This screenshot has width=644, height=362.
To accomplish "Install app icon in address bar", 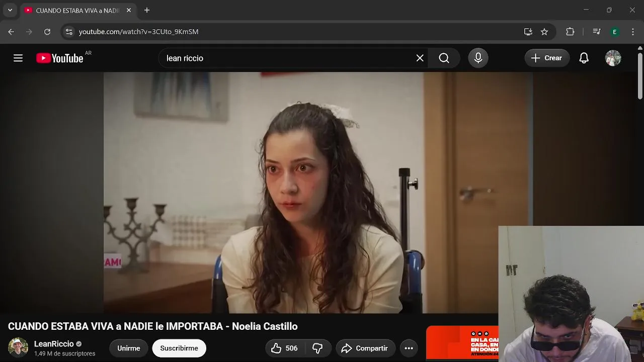I will coord(528,32).
